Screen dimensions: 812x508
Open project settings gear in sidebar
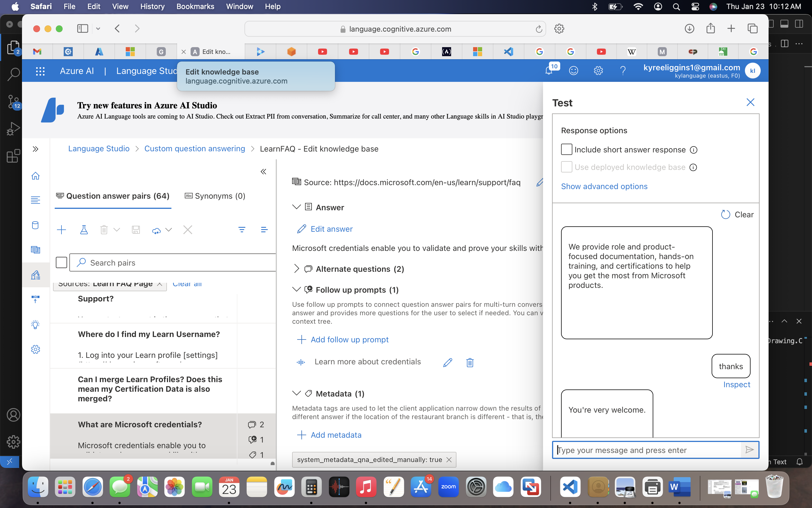[x=36, y=349]
